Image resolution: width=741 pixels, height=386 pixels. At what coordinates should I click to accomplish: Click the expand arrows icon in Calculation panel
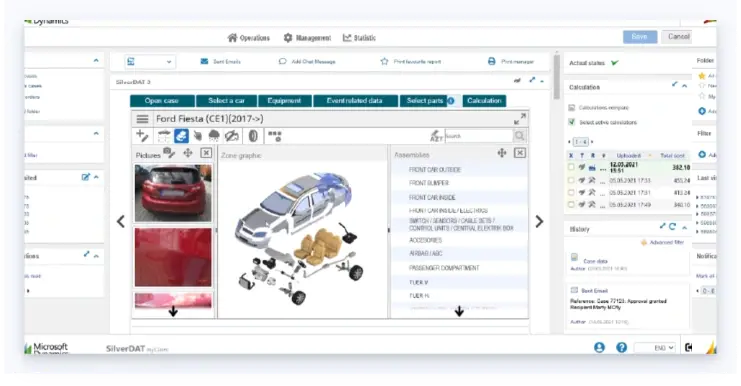[x=674, y=85]
